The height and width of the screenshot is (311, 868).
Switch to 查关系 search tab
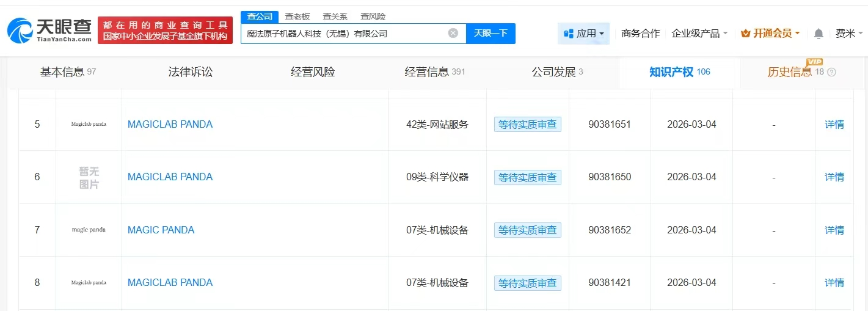(335, 16)
